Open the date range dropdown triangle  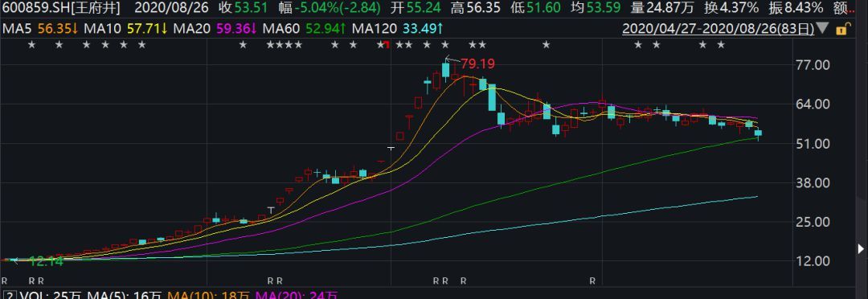[822, 28]
